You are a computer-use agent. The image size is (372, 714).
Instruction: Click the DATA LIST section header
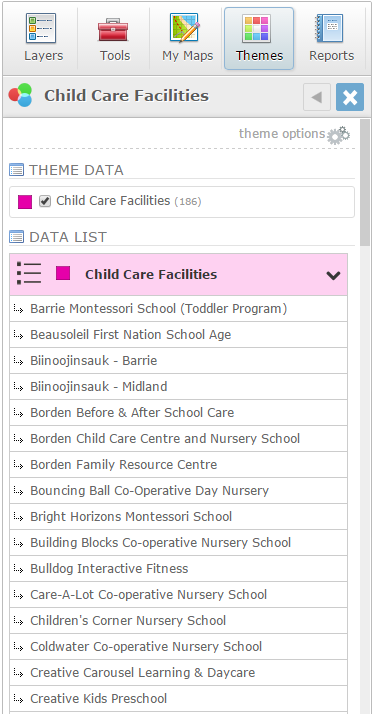tap(68, 237)
